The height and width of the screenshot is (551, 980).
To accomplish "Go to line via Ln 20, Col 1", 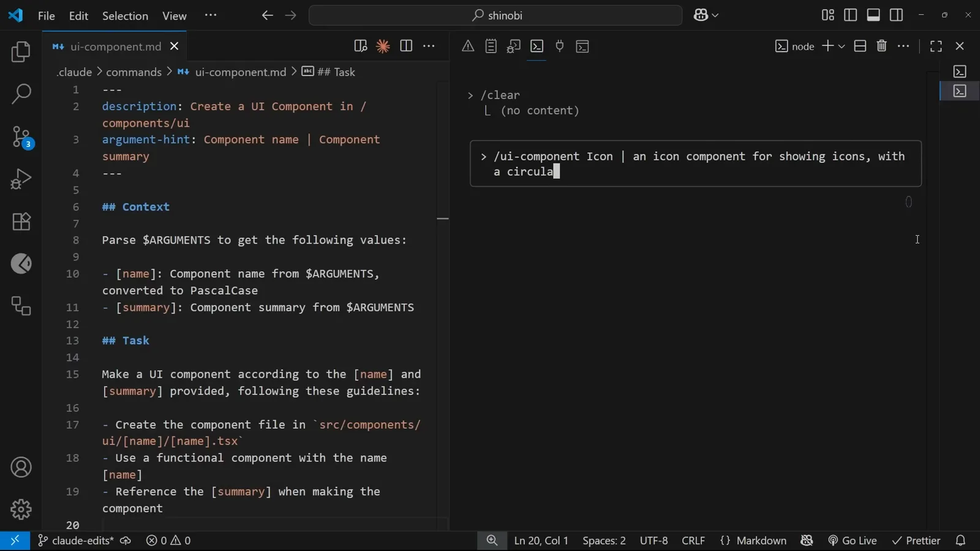I will 541,541.
